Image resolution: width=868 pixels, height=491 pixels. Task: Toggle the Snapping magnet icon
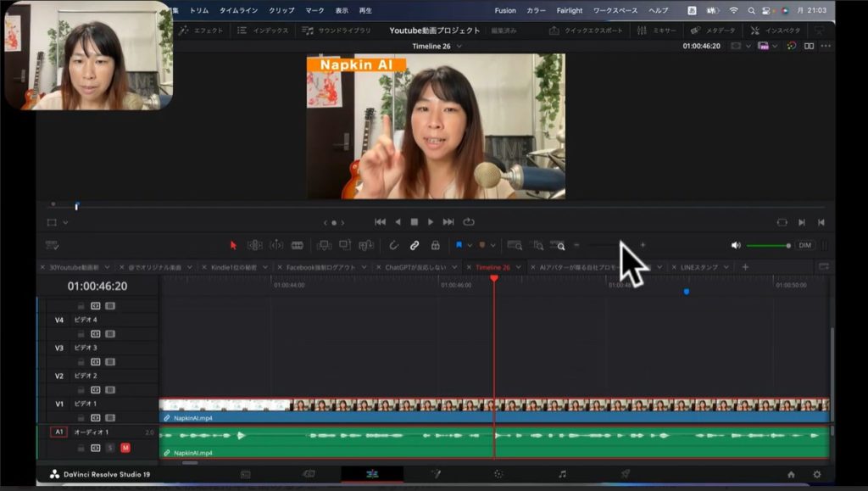click(393, 245)
